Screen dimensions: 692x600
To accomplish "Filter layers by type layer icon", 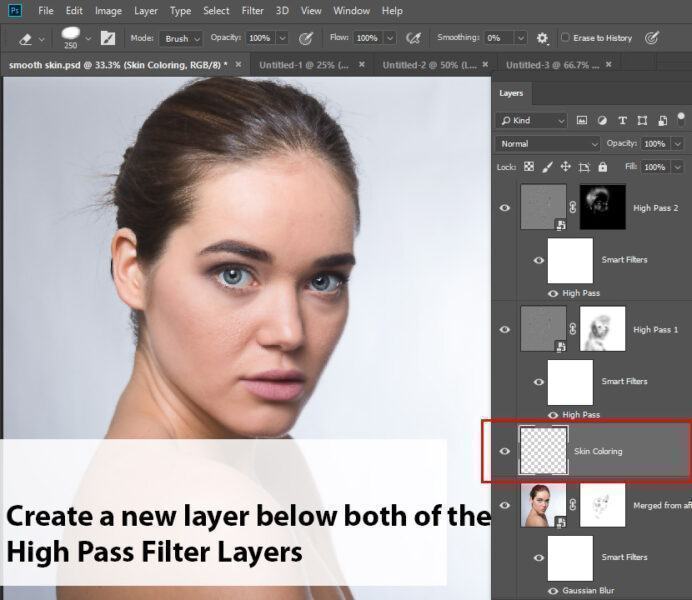I will pos(623,120).
